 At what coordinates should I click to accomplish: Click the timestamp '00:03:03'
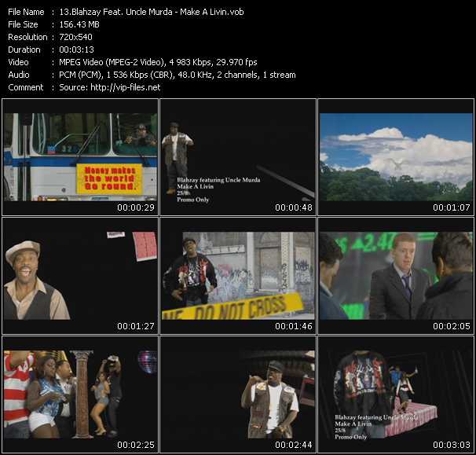pos(452,445)
